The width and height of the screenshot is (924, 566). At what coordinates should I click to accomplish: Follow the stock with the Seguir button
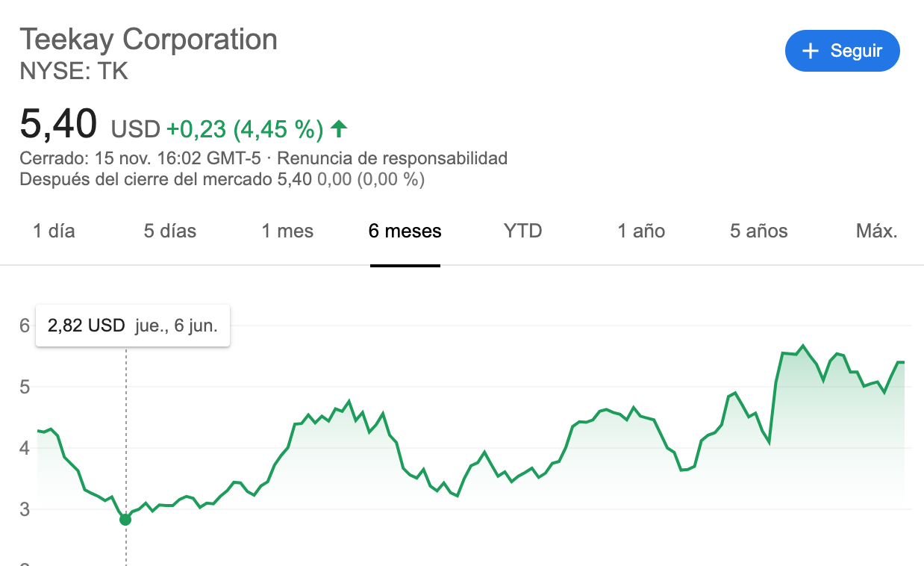(x=842, y=51)
